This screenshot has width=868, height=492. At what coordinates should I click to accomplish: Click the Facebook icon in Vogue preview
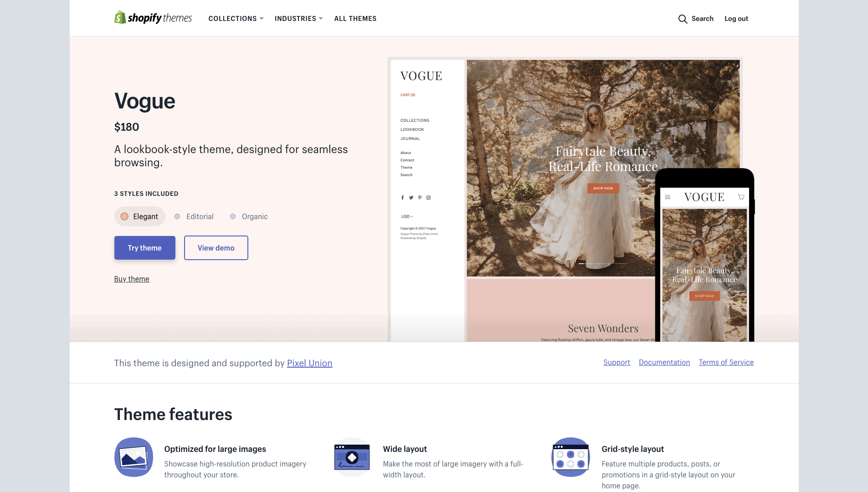pyautogui.click(x=402, y=198)
